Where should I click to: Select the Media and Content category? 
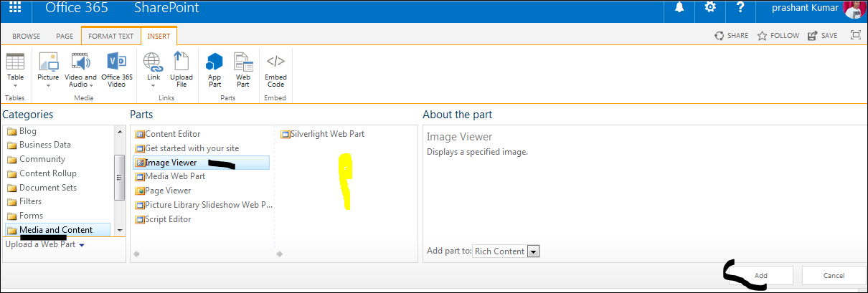coord(56,230)
